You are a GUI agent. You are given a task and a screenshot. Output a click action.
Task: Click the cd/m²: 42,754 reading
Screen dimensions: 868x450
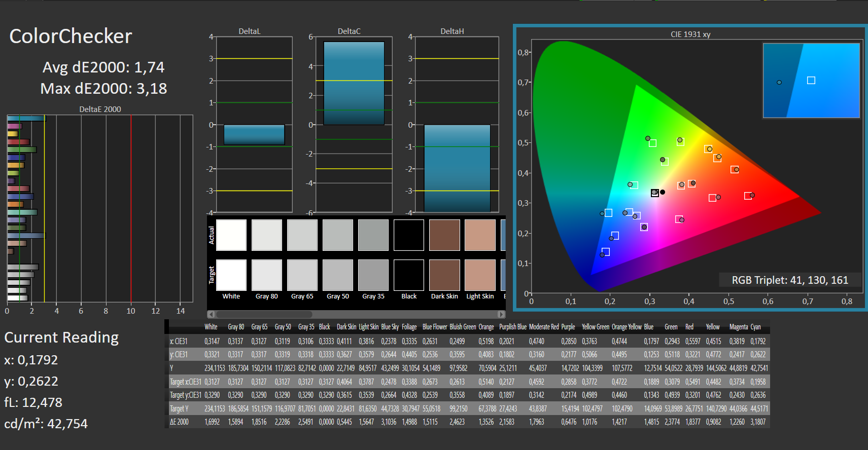[x=46, y=424]
